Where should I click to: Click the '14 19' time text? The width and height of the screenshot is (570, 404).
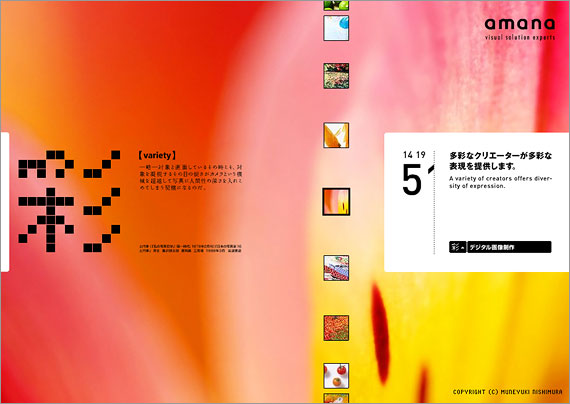pos(414,155)
